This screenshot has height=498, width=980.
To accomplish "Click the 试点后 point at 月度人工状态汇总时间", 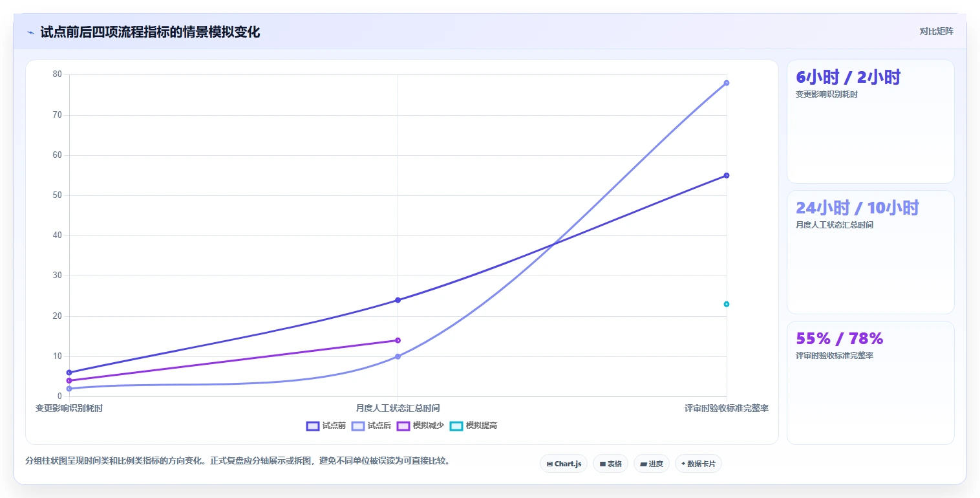I will (x=398, y=356).
